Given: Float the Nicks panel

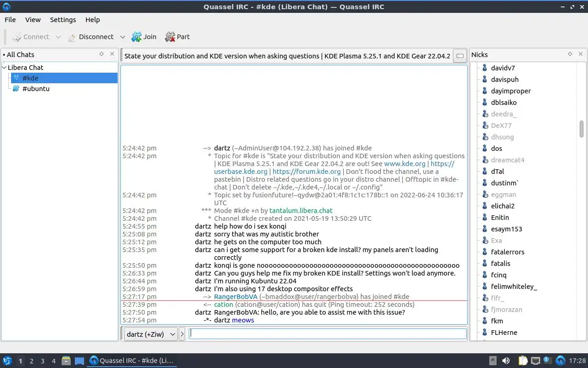Looking at the screenshot, I should point(570,54).
